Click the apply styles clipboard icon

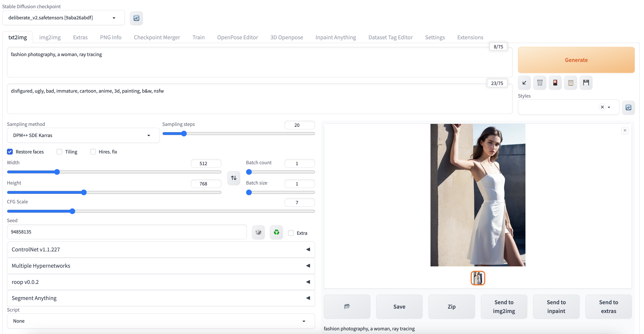[571, 83]
